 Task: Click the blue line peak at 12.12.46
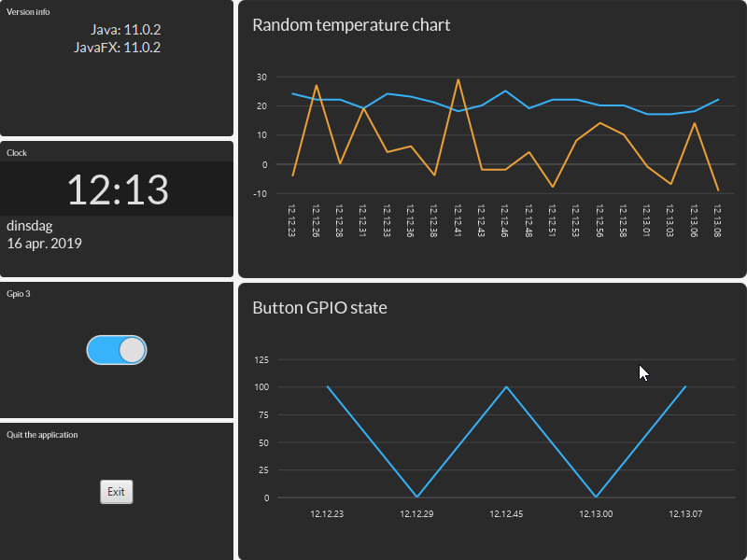coord(505,91)
